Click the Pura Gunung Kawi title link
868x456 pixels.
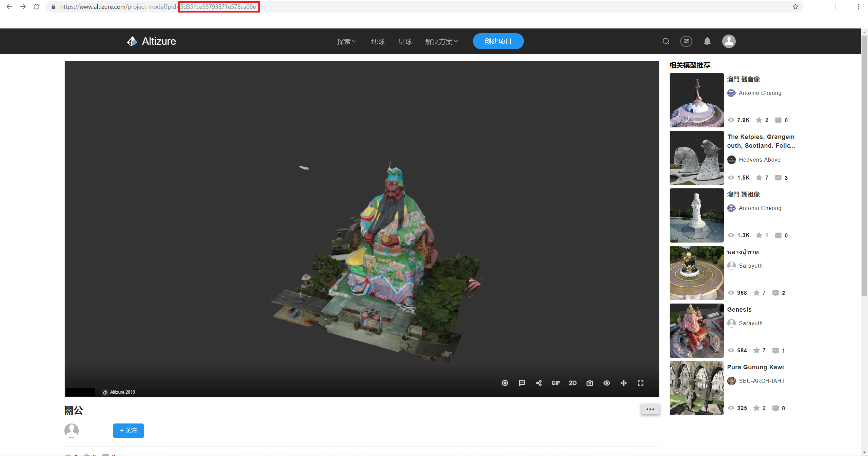click(x=755, y=367)
